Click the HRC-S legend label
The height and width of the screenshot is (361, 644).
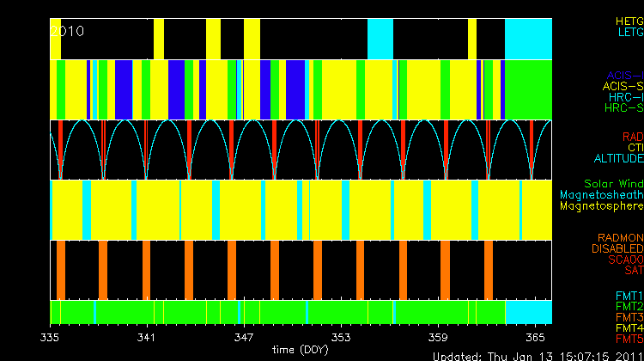pos(623,109)
